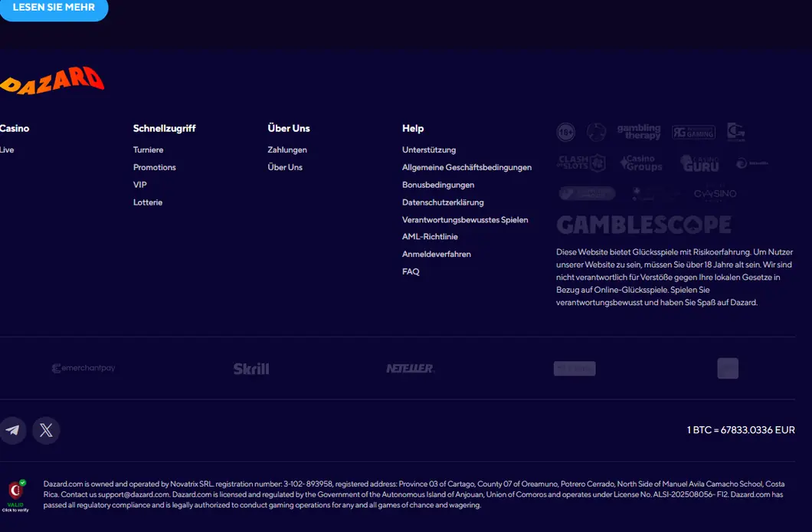Viewport: 812px width, 532px height.
Task: Go to the Promotions page
Action: [154, 167]
